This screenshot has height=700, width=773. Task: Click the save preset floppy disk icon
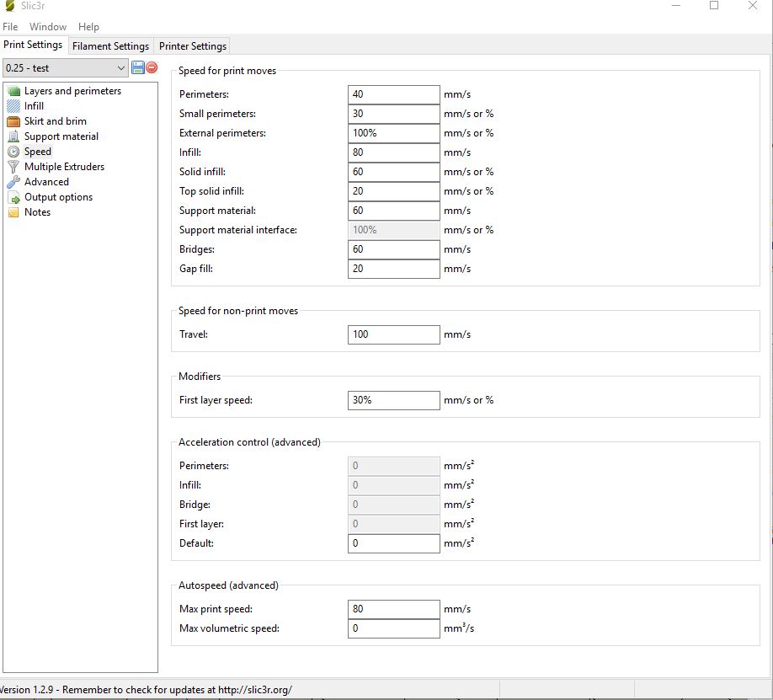click(x=138, y=67)
